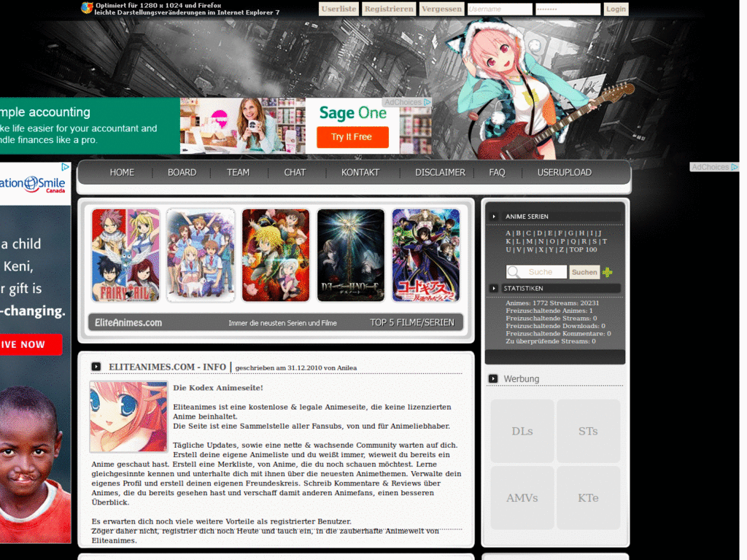
Task: Open the second school anime poster thumbnail
Action: pos(201,255)
